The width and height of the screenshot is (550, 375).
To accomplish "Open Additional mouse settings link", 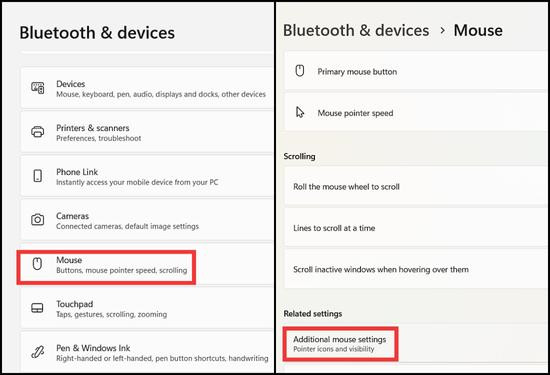I will point(340,343).
